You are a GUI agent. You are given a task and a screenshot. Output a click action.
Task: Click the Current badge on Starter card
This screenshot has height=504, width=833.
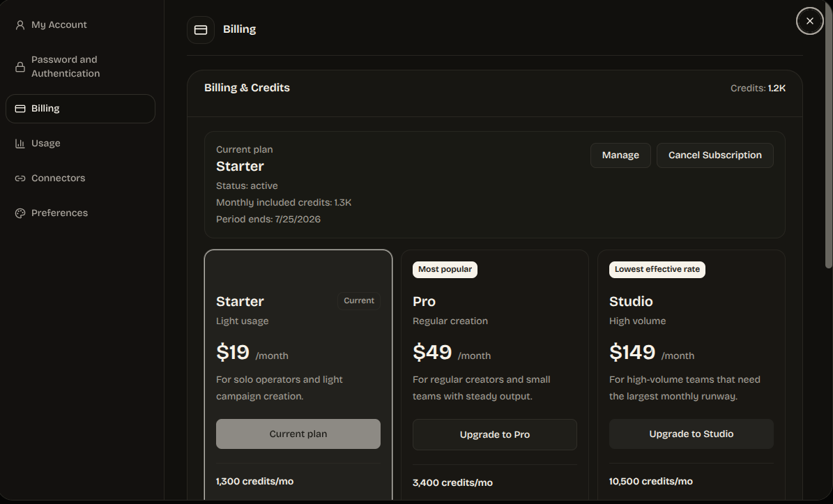[x=359, y=300]
